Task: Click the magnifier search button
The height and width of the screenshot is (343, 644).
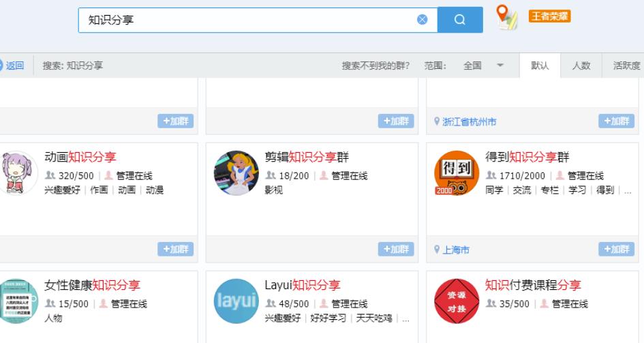Action: (x=459, y=20)
